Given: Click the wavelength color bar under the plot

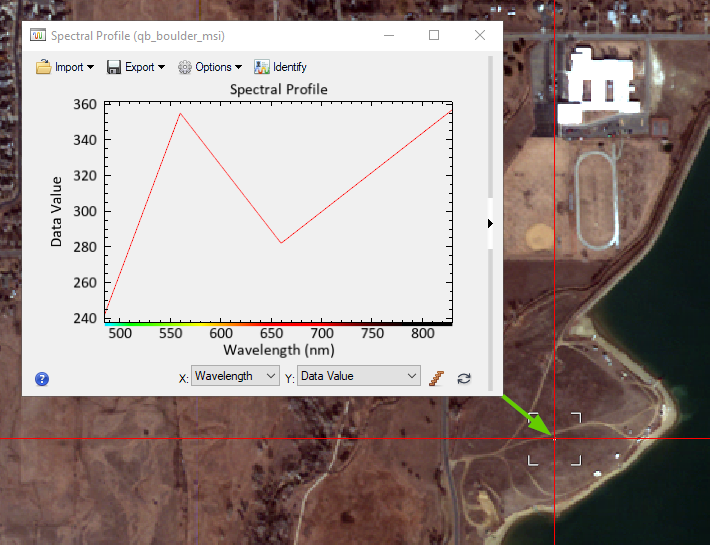Looking at the screenshot, I should [278, 324].
